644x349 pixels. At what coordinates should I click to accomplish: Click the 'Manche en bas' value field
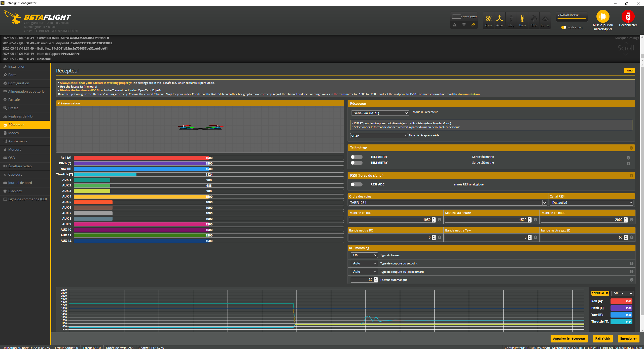[x=390, y=220]
